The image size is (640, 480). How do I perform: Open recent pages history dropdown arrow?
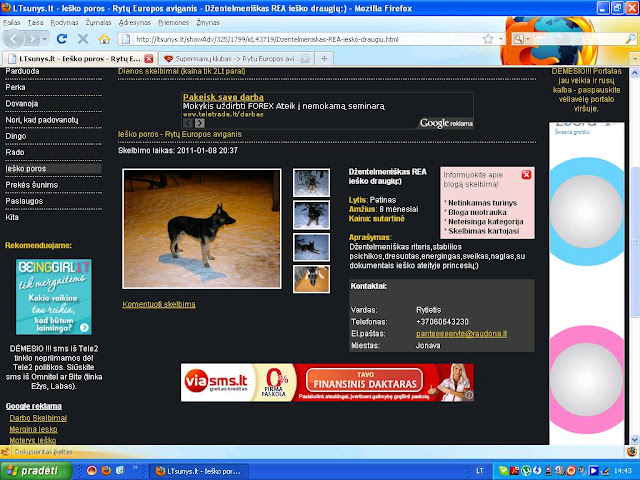[x=44, y=39]
